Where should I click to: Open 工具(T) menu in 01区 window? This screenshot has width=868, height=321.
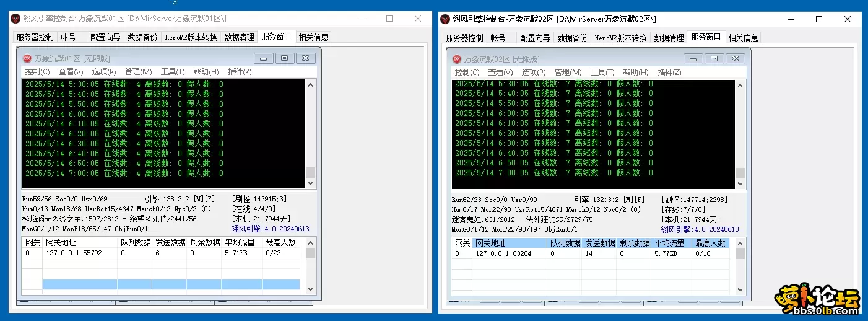[x=173, y=72]
